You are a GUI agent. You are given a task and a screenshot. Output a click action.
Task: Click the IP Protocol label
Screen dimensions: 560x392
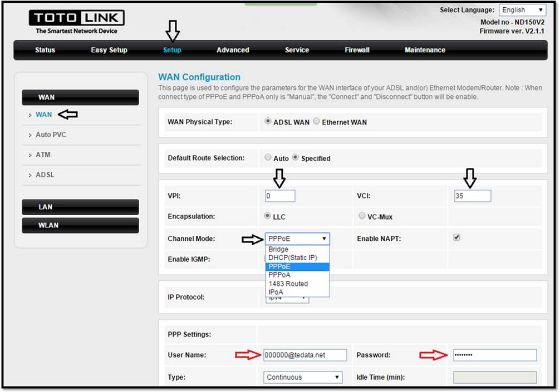tap(186, 297)
